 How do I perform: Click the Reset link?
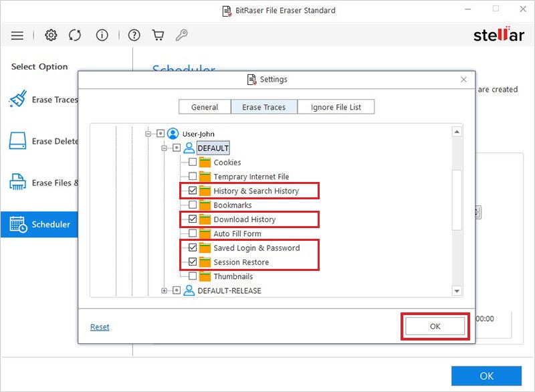pyautogui.click(x=100, y=327)
